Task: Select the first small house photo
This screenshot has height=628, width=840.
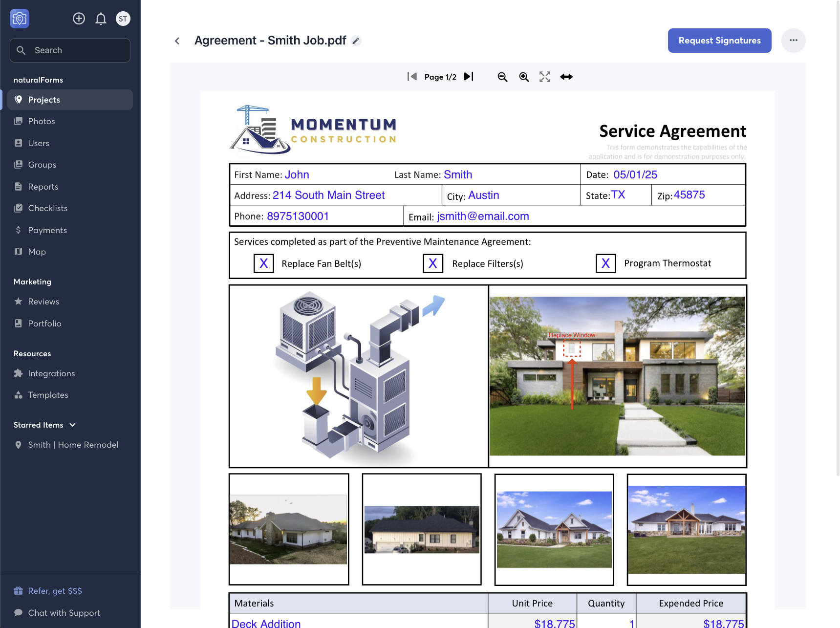Action: click(x=289, y=529)
